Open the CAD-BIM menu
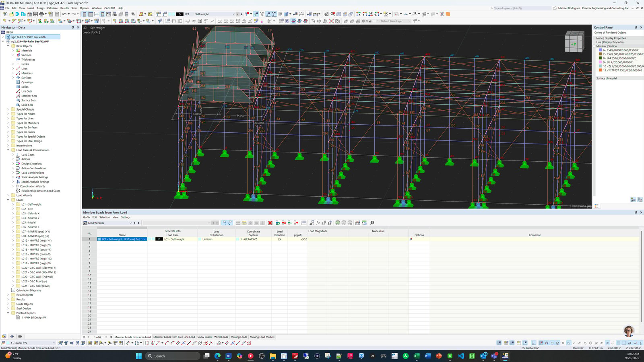Screen dimensions: 644x362 [109, 8]
